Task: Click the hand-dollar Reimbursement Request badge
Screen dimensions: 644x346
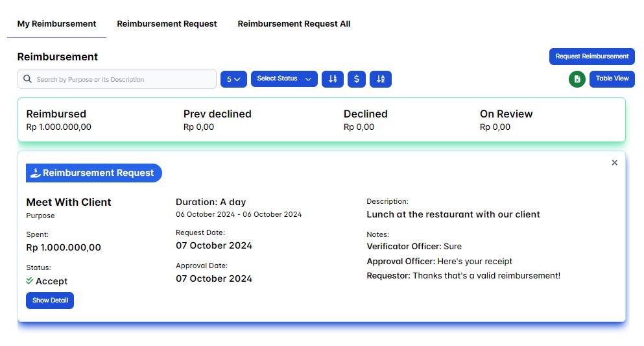Action: click(94, 173)
